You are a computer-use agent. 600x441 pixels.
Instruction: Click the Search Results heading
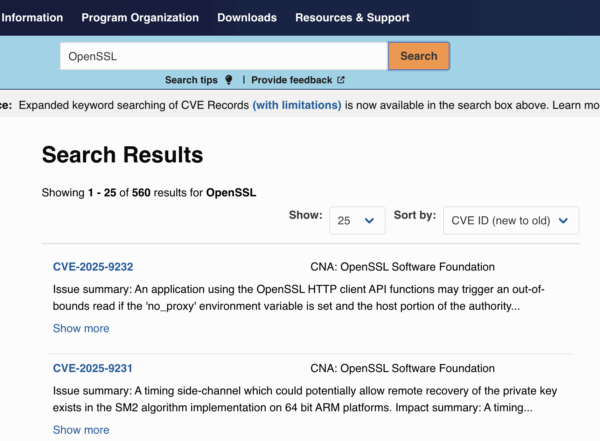(x=122, y=155)
